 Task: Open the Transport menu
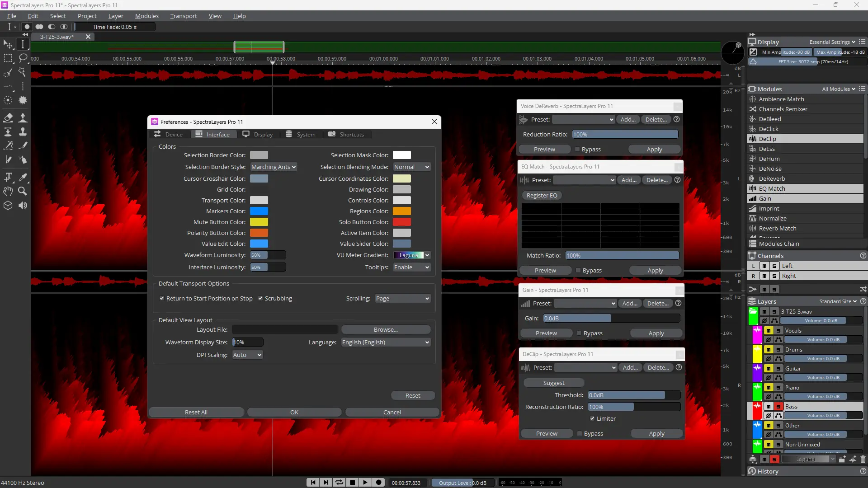[x=183, y=16]
